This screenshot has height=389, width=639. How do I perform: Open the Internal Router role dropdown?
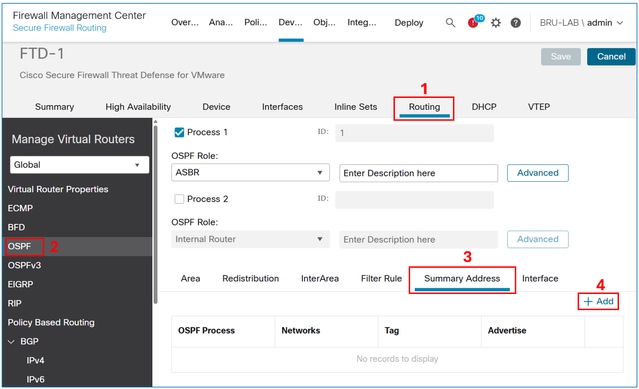250,239
